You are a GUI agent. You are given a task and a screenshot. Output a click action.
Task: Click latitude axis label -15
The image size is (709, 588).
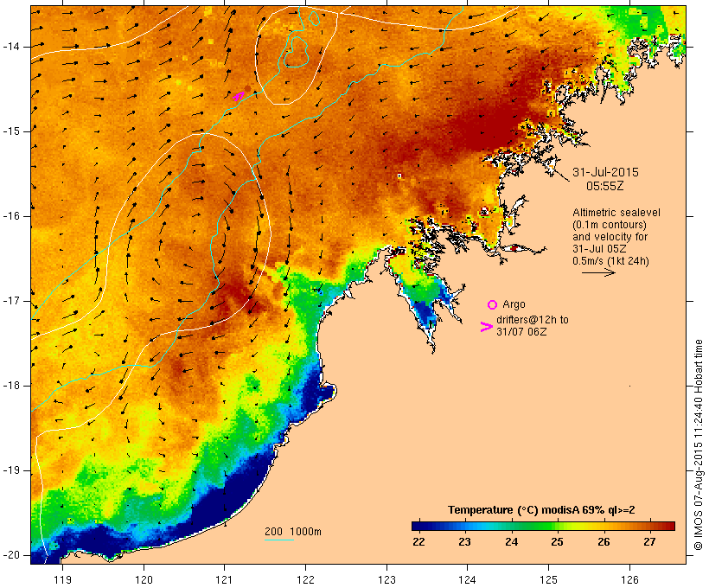pos(11,131)
